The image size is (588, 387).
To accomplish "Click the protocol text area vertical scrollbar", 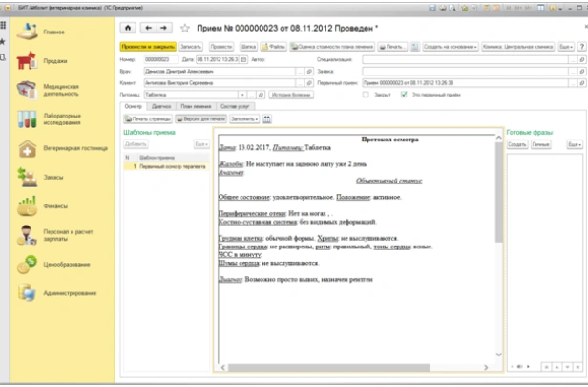I will coord(497,248).
